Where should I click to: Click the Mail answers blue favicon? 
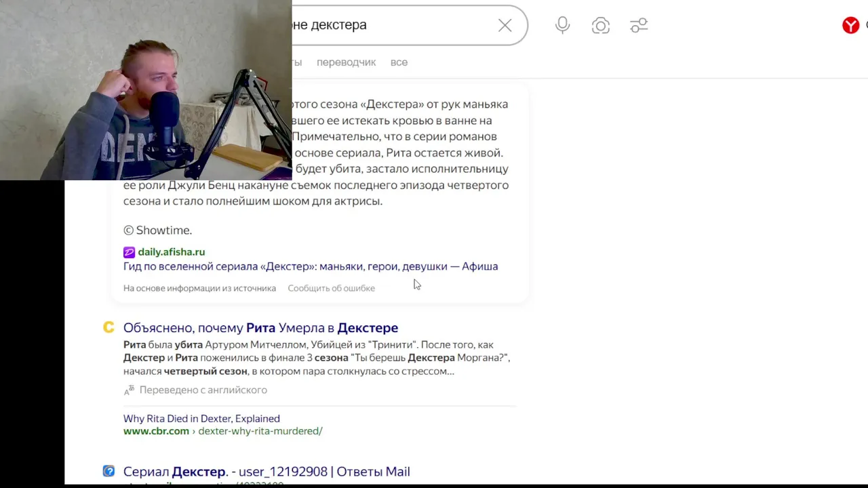108,471
